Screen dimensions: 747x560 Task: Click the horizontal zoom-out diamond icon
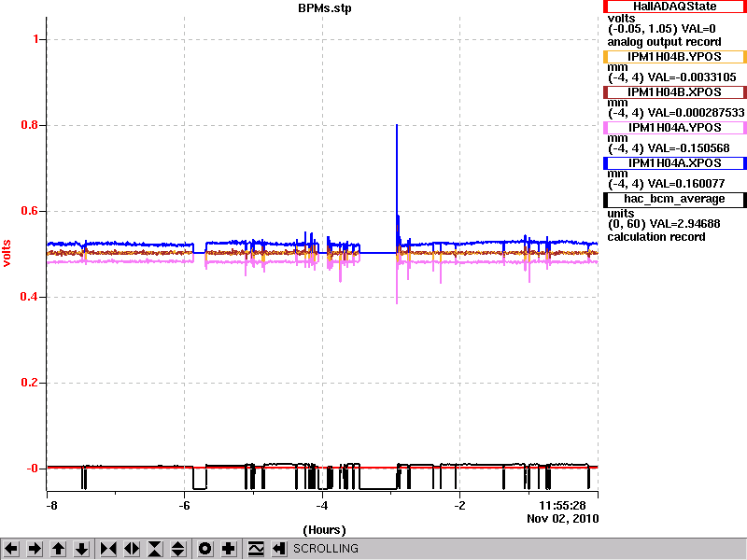click(x=132, y=549)
